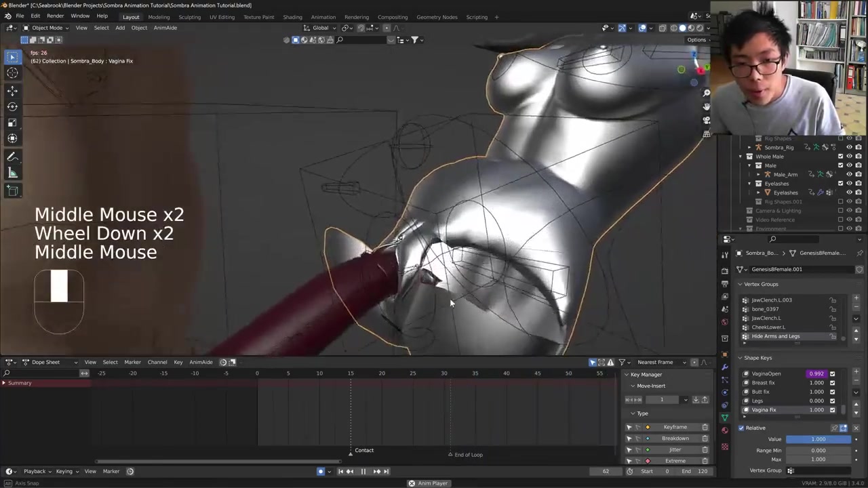
Task: Select the Rotate tool
Action: (12, 106)
